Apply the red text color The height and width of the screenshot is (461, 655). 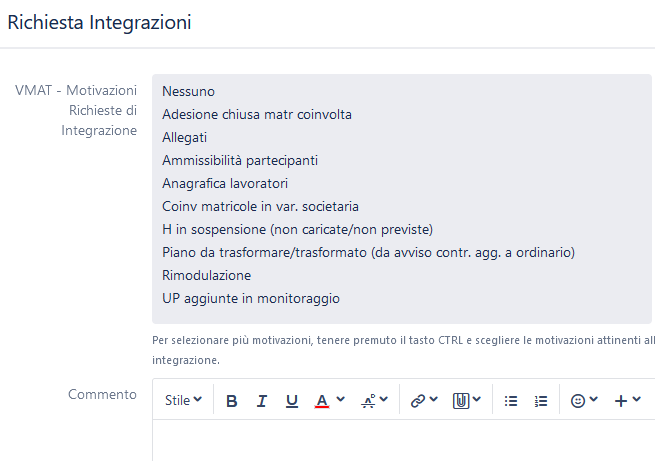[x=322, y=401]
